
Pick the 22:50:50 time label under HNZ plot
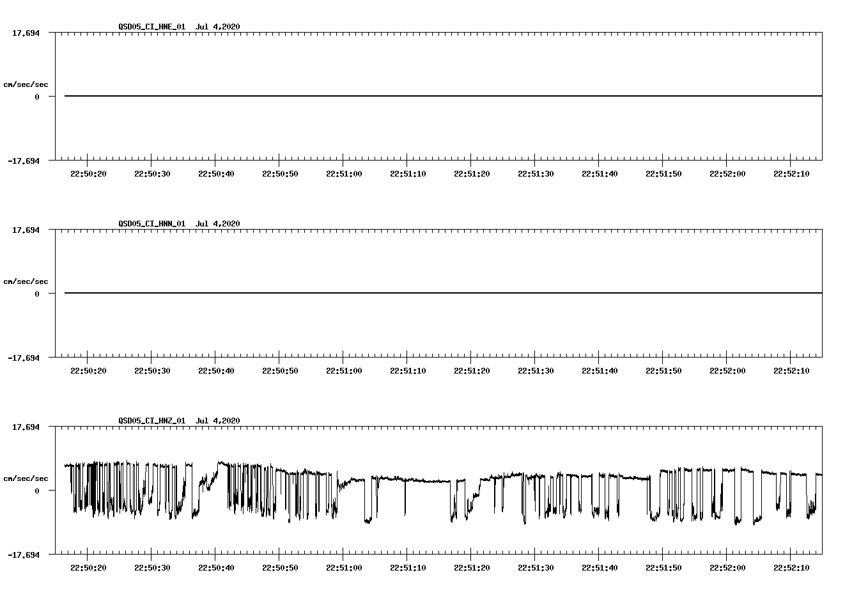point(280,568)
